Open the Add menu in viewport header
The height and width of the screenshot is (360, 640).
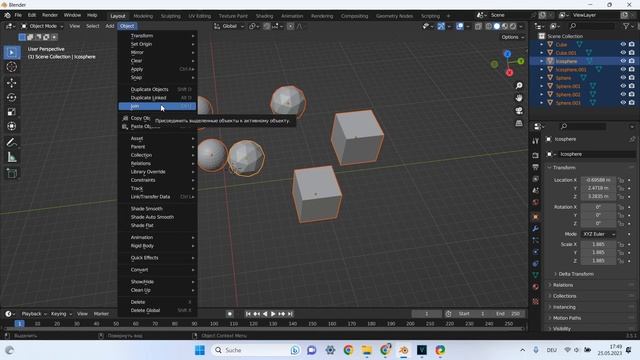(x=110, y=26)
